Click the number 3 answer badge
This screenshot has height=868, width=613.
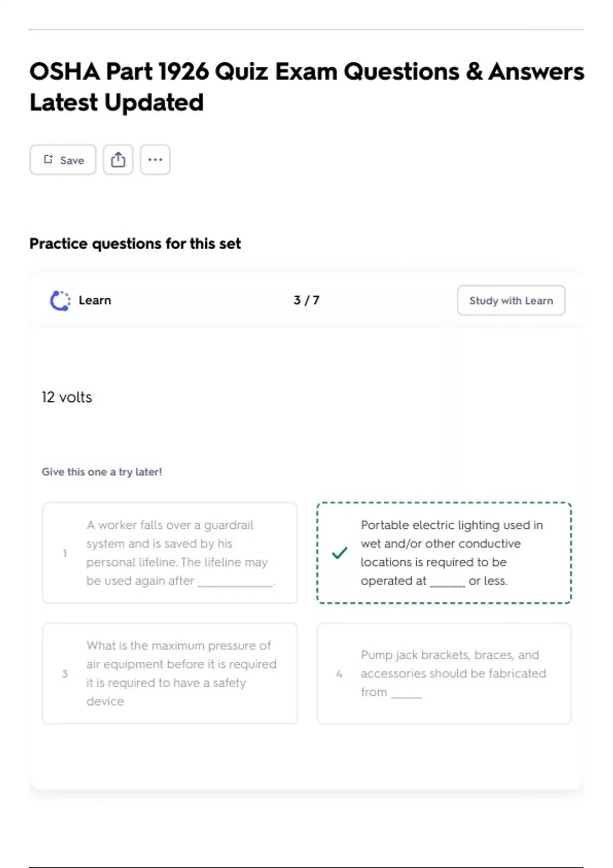65,673
